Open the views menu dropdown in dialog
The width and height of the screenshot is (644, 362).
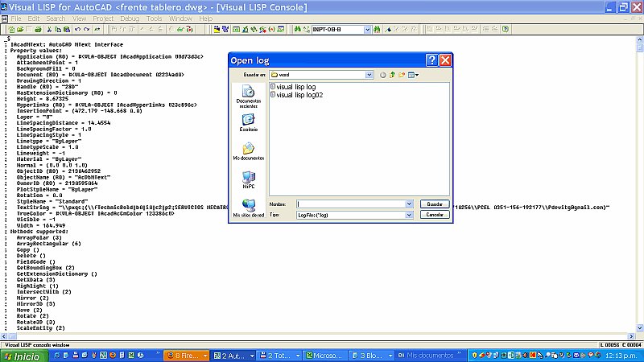tap(413, 75)
